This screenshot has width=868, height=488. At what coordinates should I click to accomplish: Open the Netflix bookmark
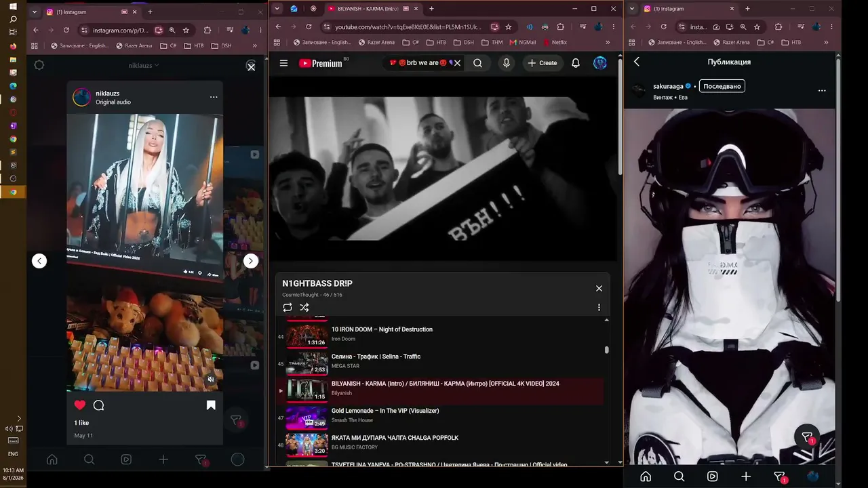(x=555, y=42)
